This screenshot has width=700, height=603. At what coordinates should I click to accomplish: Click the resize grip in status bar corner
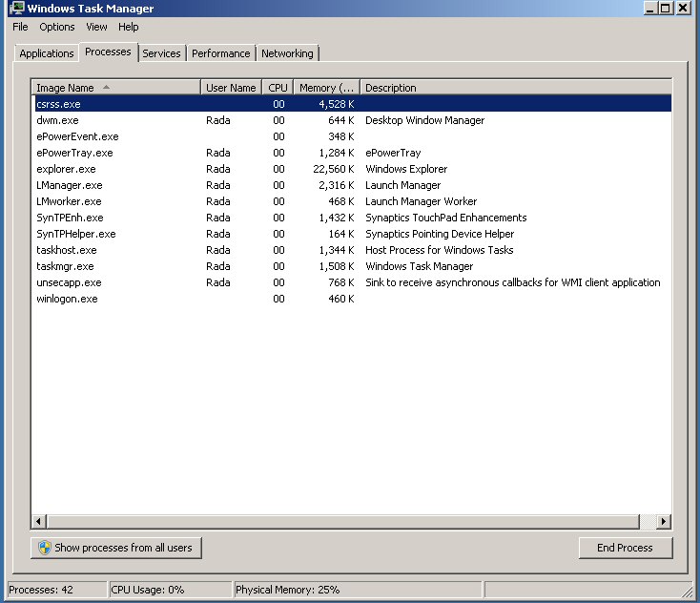687,592
